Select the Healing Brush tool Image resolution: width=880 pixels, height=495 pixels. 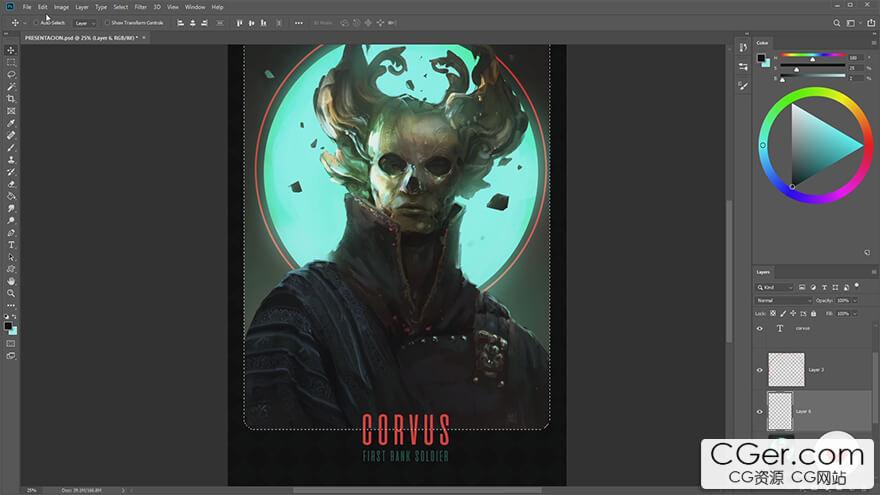[11, 135]
